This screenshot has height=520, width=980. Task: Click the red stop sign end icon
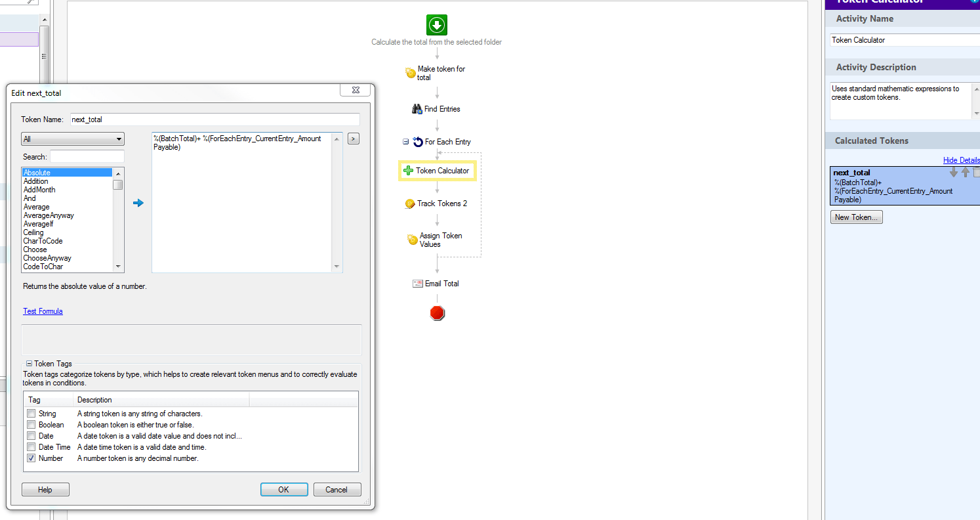437,313
